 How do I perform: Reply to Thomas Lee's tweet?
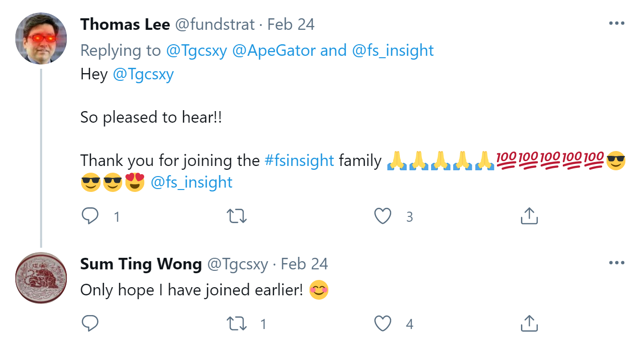click(90, 216)
